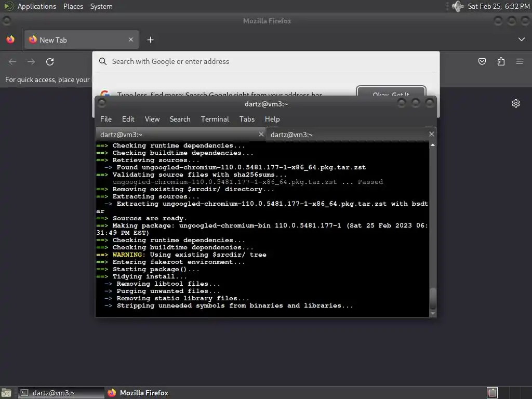Screen dimensions: 532x399
Task: Select the New Tab tab in Firefox
Action: 82,39
